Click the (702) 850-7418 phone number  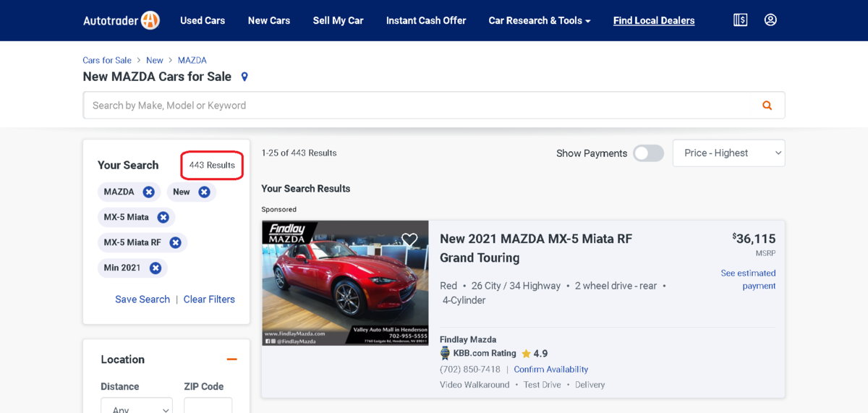point(470,370)
